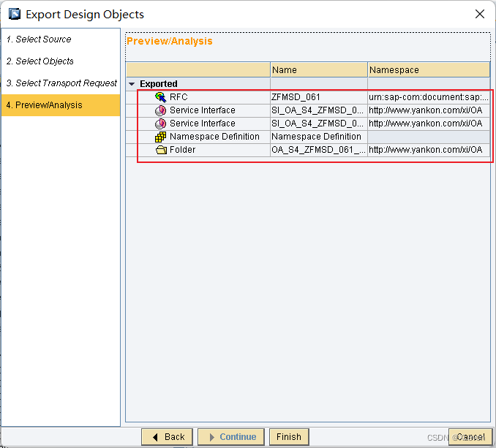
Task: Close the Export Design Objects dialog
Action: point(480,14)
